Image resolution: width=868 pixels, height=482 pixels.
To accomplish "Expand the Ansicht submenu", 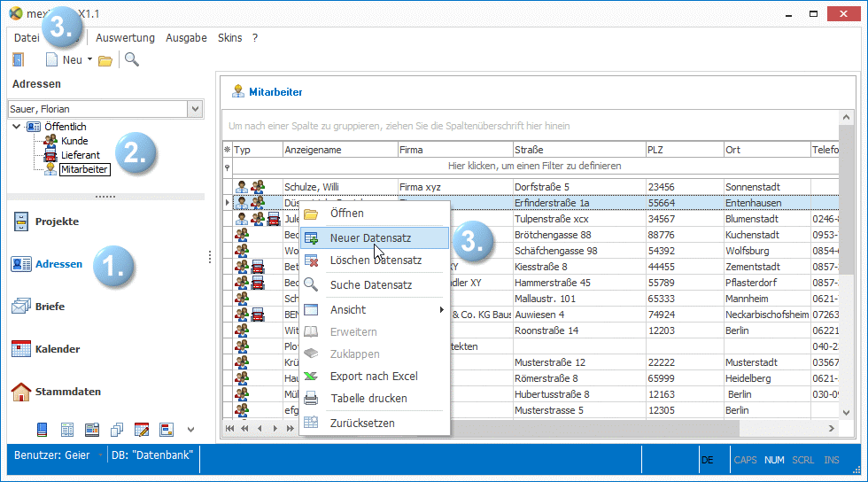I will point(375,310).
